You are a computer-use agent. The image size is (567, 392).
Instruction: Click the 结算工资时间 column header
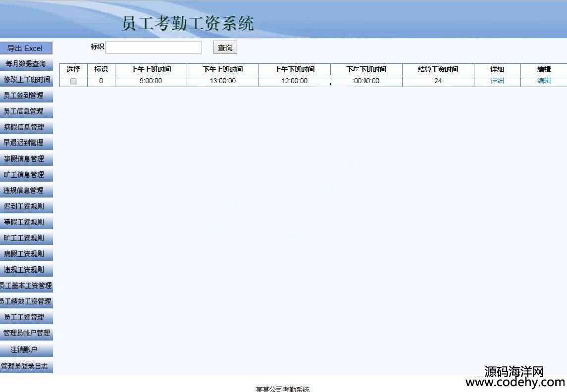click(438, 69)
